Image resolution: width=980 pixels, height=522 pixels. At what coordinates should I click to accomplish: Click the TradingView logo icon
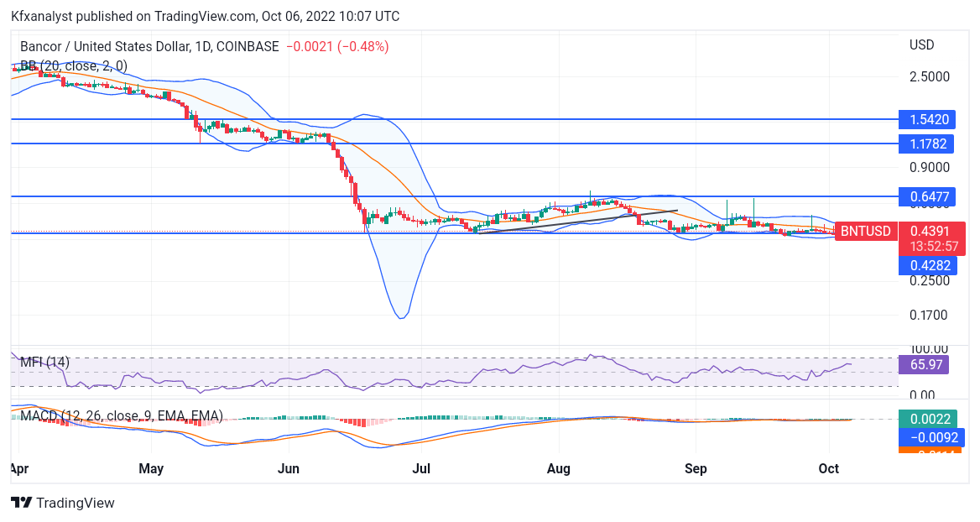point(21,503)
